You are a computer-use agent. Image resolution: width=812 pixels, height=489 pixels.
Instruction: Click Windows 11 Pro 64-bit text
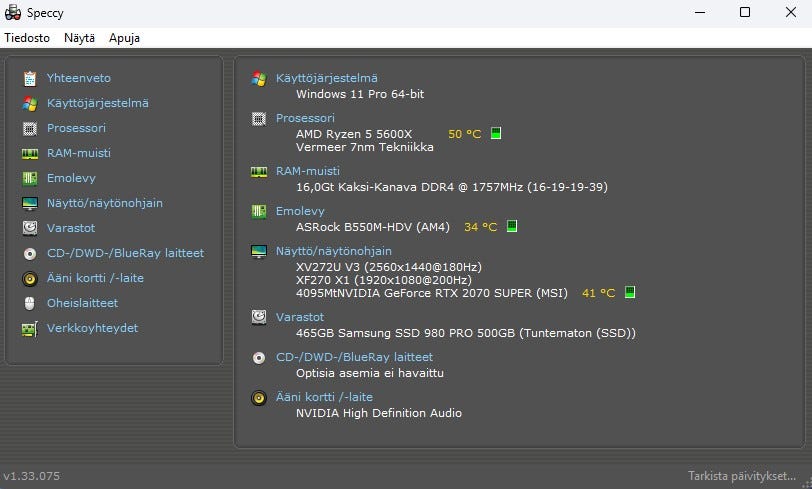click(360, 94)
